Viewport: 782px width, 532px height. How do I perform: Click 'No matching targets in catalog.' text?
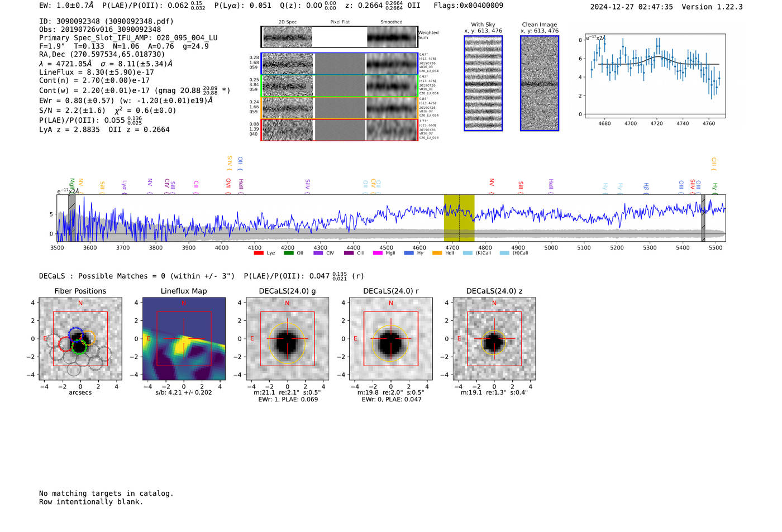point(106,493)
